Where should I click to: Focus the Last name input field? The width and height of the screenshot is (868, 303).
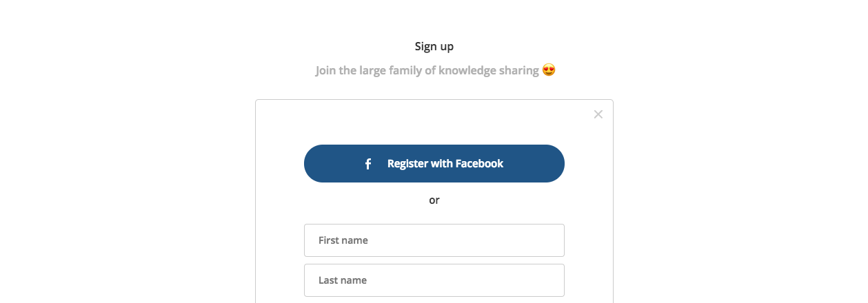[434, 280]
